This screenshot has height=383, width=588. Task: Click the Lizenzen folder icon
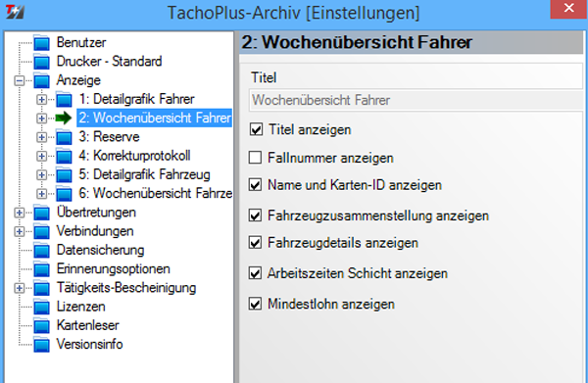pyautogui.click(x=41, y=307)
